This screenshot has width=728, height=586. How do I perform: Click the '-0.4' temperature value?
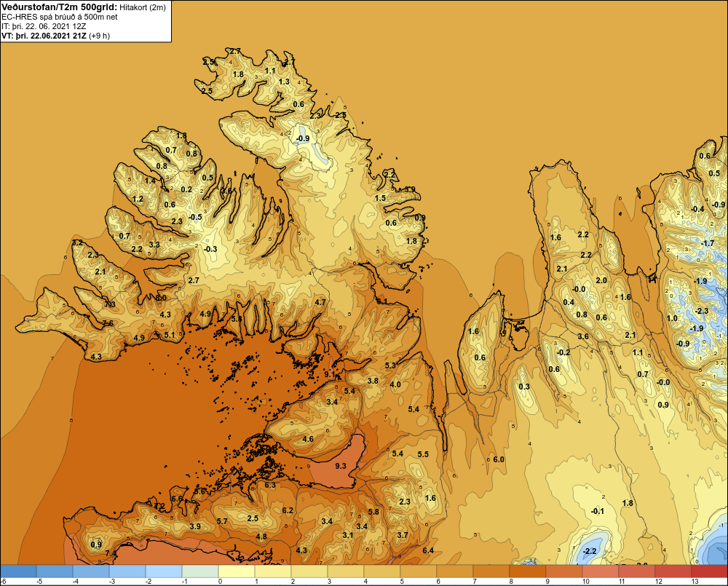click(x=697, y=209)
